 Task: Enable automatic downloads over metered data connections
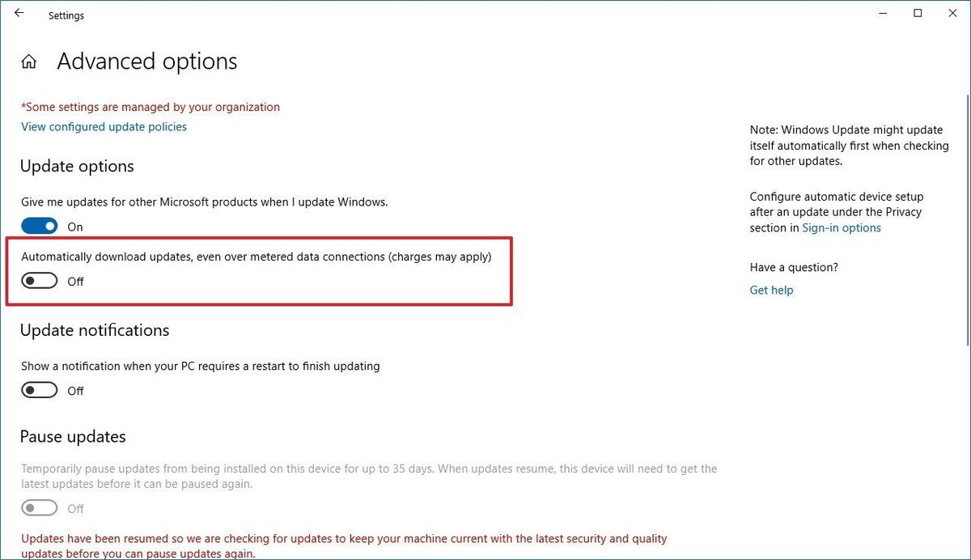click(x=39, y=280)
